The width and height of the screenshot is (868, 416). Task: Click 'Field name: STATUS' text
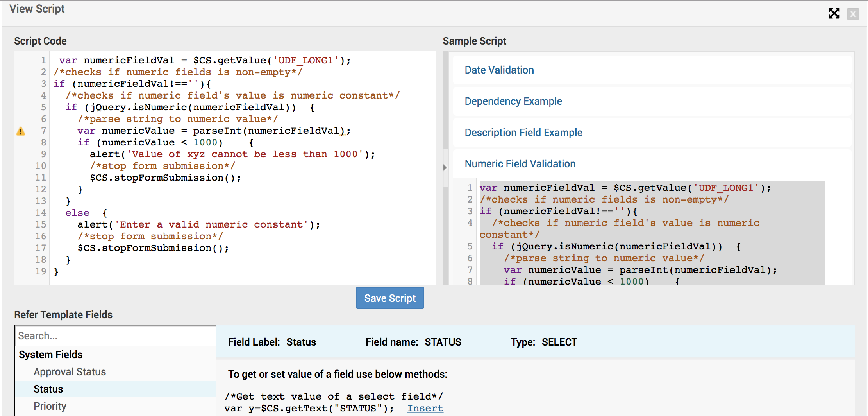413,342
